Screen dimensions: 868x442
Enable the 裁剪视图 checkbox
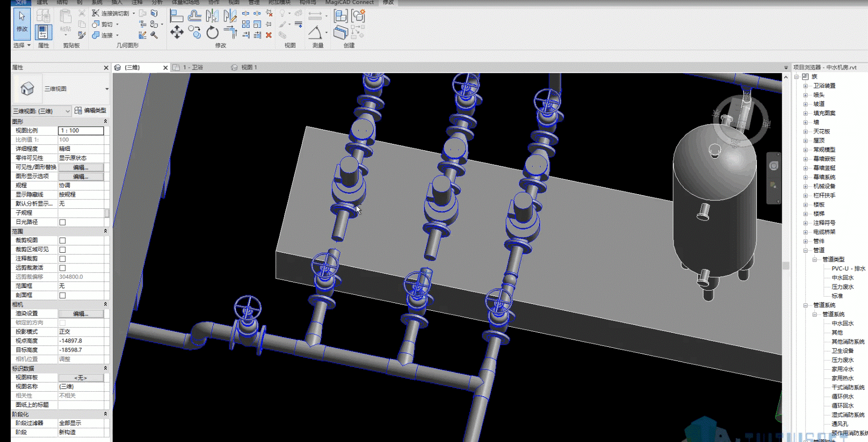coord(62,241)
